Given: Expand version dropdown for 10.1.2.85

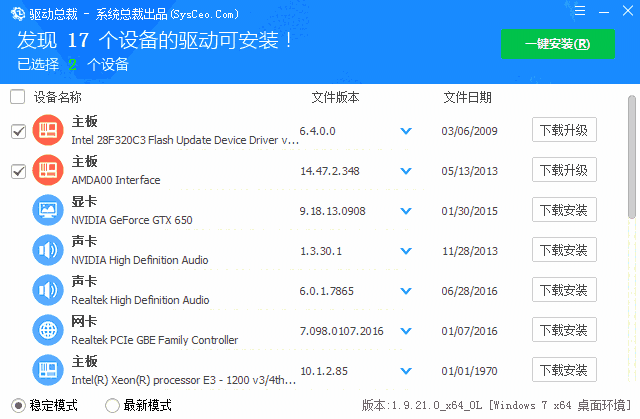Looking at the screenshot, I should click(406, 371).
